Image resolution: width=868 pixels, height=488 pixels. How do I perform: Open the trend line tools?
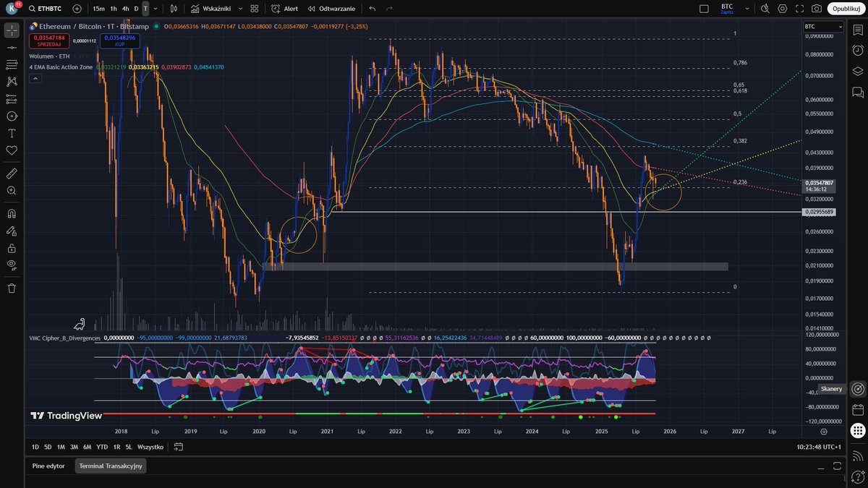coord(12,47)
